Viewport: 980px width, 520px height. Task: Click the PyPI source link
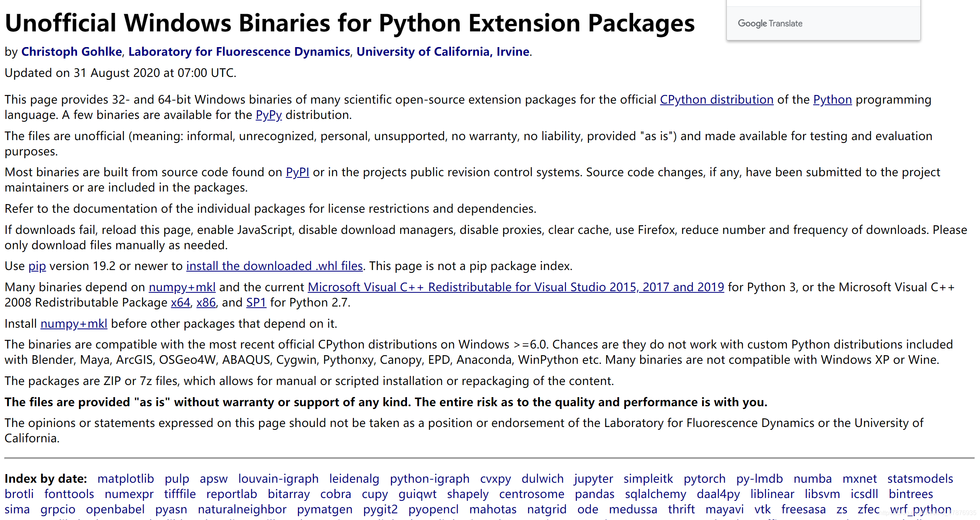(297, 172)
